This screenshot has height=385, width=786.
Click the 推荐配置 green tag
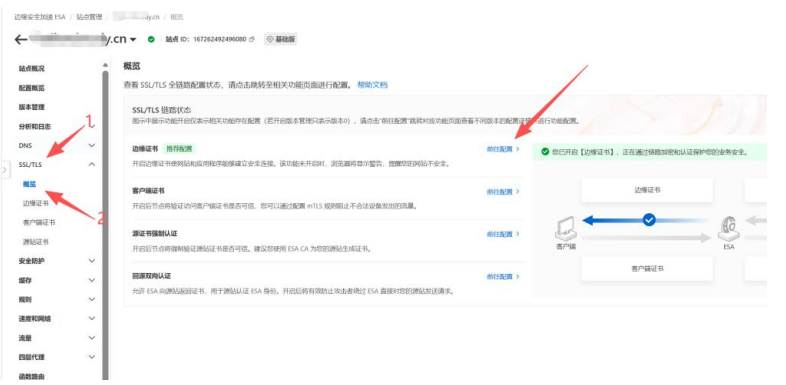coord(178,149)
